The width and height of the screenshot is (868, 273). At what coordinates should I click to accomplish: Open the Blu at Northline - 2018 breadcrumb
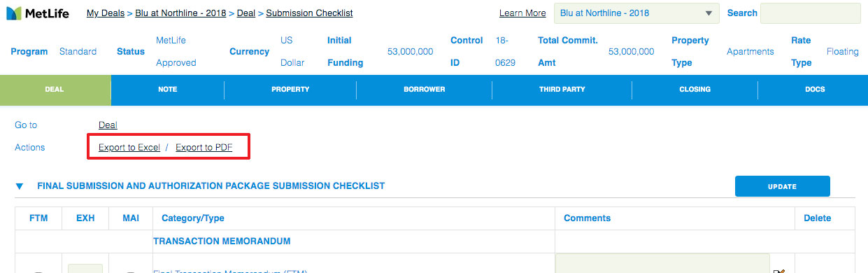(180, 13)
